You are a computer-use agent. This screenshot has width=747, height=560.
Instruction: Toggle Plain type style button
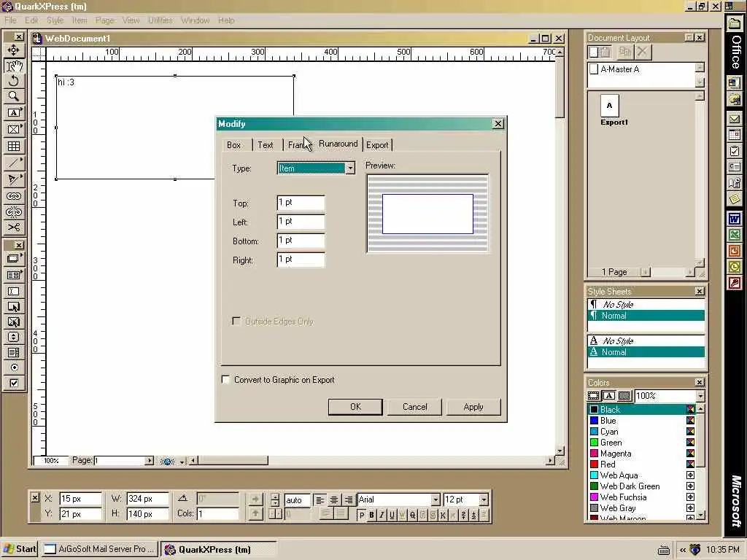362,516
